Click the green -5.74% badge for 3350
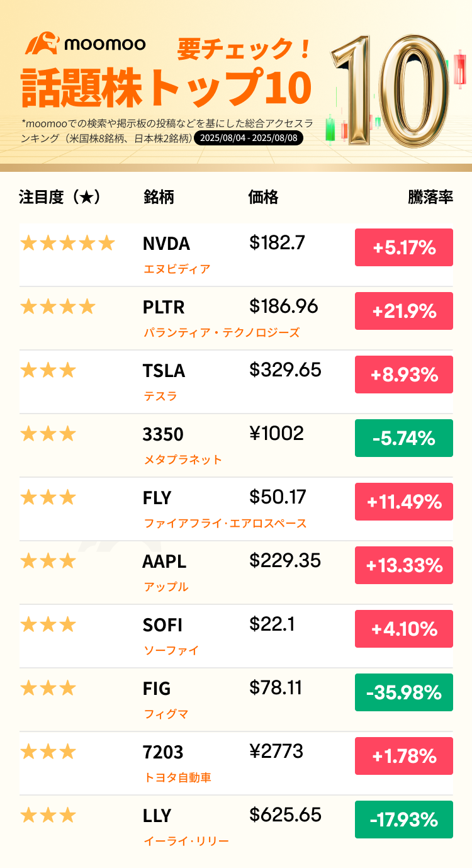The image size is (472, 868). (404, 438)
